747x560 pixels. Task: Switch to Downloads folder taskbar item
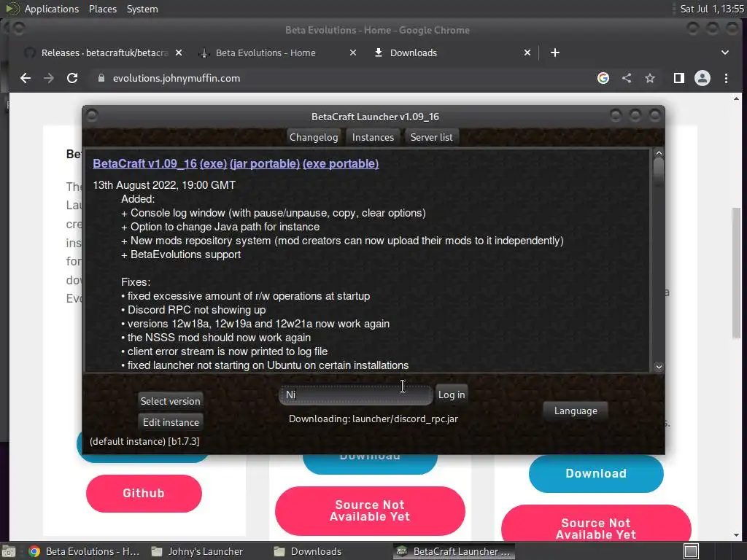tap(309, 551)
